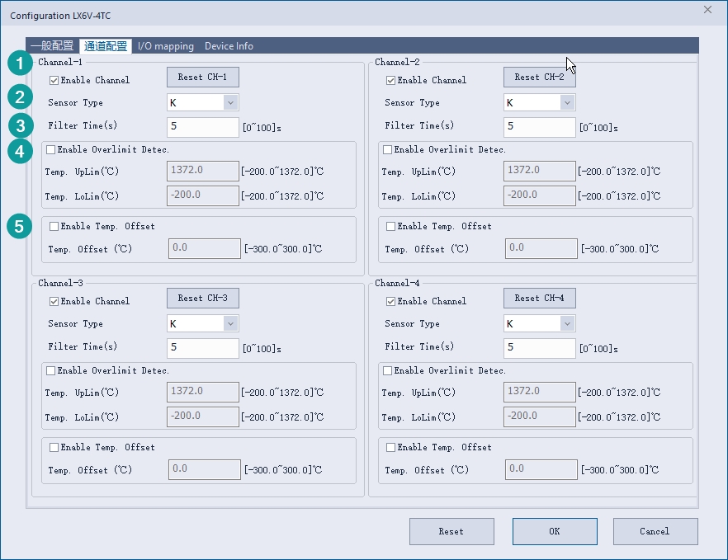Expand the Sensor Type list for Channel-2

540,102
